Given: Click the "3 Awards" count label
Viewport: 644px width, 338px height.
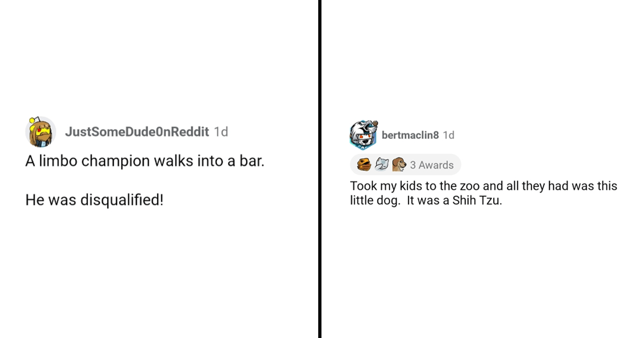Looking at the screenshot, I should coord(432,165).
